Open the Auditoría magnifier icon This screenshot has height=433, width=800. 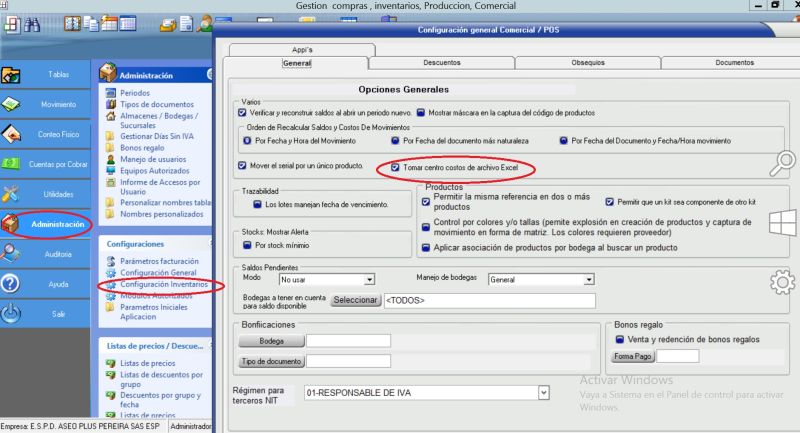(x=12, y=254)
